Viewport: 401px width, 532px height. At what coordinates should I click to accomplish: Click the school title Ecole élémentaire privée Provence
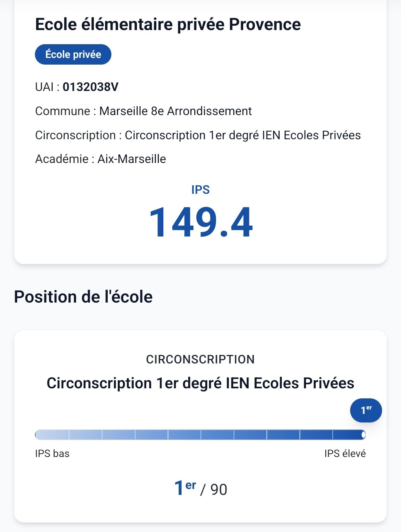(x=168, y=25)
